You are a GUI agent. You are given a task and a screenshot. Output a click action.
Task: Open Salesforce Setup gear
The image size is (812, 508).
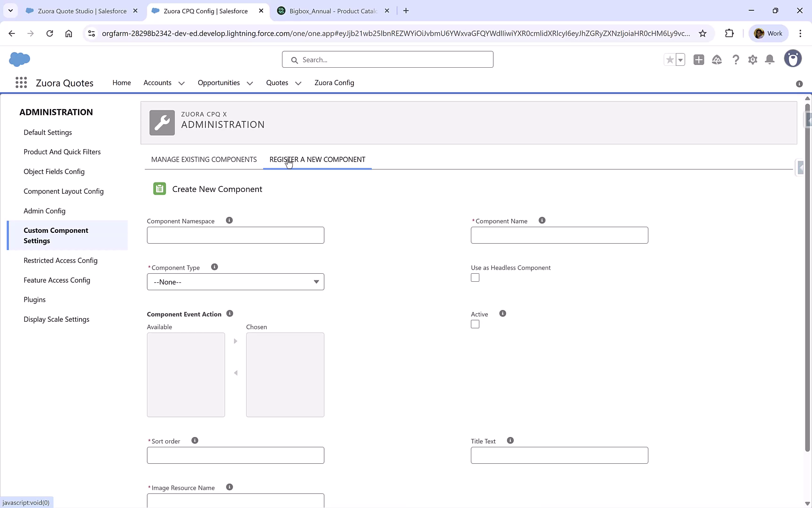752,60
